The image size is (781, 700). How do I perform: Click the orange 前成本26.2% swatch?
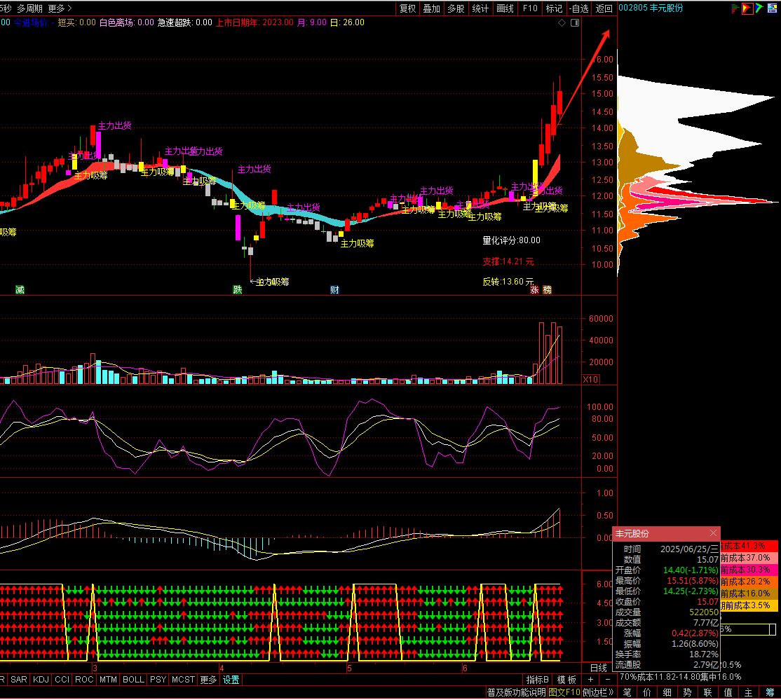749,582
